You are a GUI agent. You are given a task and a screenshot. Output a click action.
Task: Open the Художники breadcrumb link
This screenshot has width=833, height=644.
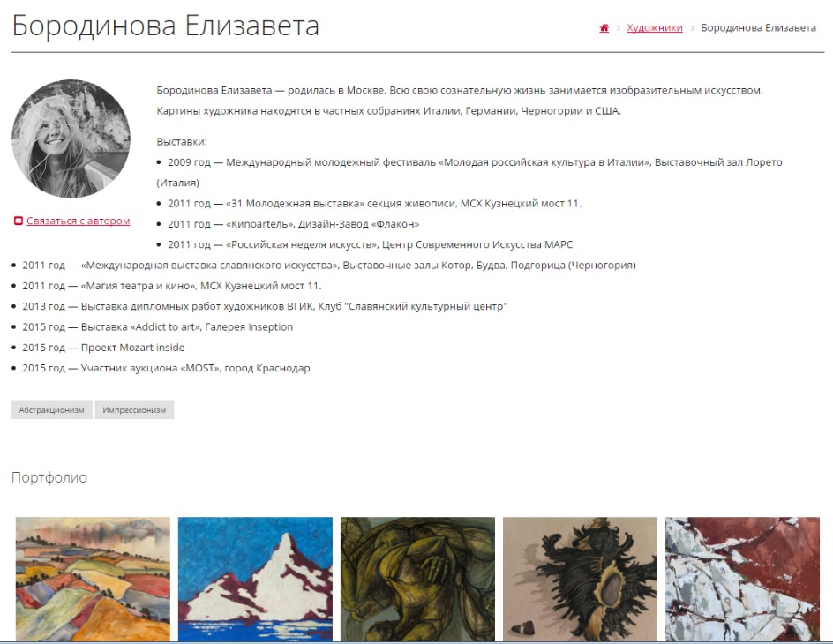(655, 28)
